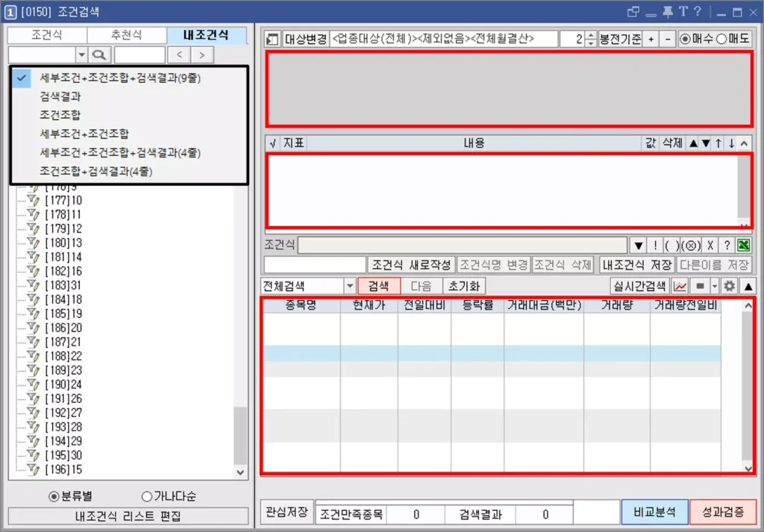
Task: Choose the 조건조합 layout menu item
Action: click(x=60, y=115)
